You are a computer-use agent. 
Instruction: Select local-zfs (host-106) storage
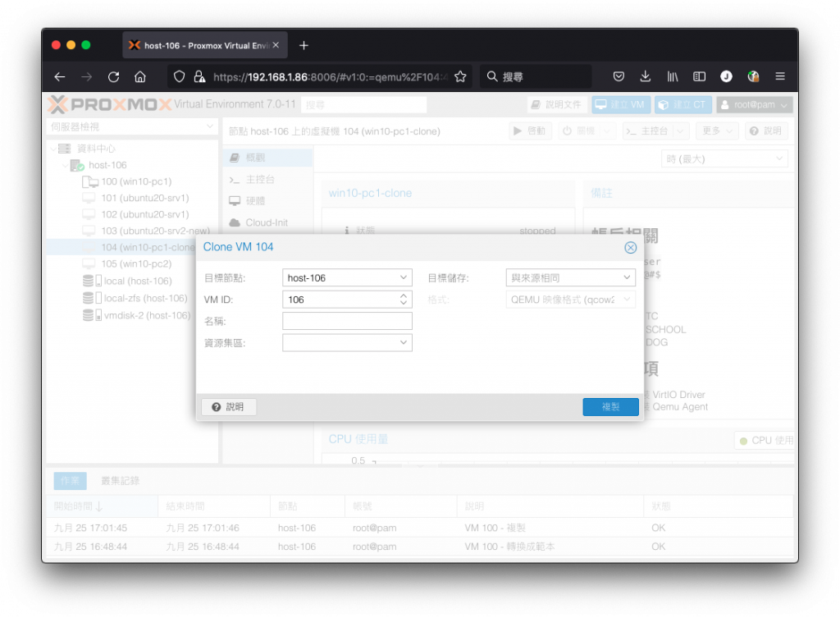[x=135, y=298]
